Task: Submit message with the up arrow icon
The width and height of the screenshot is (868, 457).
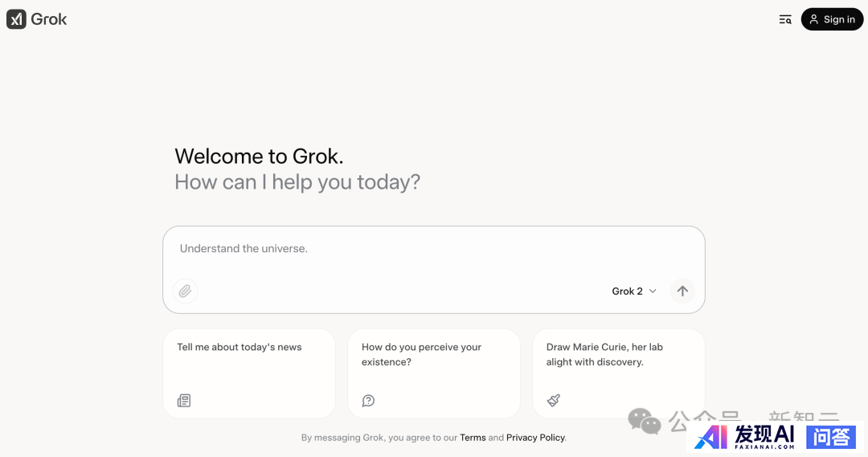Action: pos(682,291)
